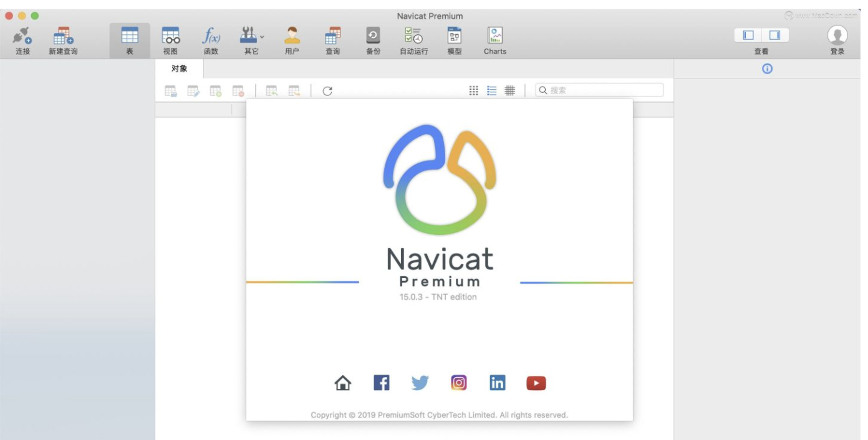This screenshot has width=868, height=440.
Task: Click the import wizard icon
Action: tap(272, 91)
